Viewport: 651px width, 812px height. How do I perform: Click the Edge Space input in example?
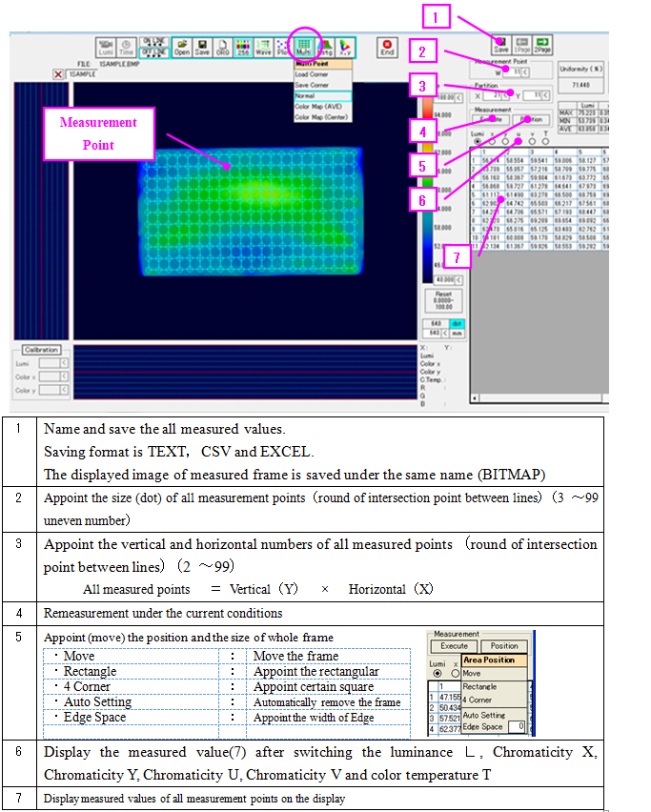(x=518, y=726)
